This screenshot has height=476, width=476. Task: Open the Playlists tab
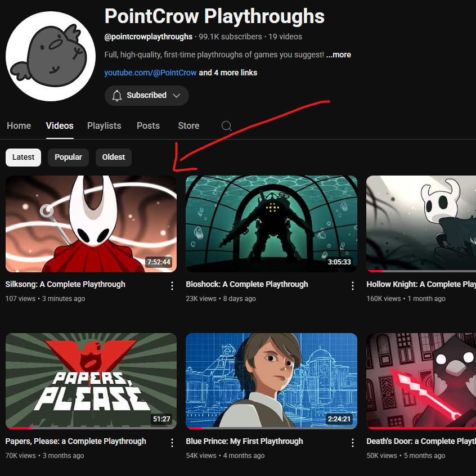coord(104,125)
